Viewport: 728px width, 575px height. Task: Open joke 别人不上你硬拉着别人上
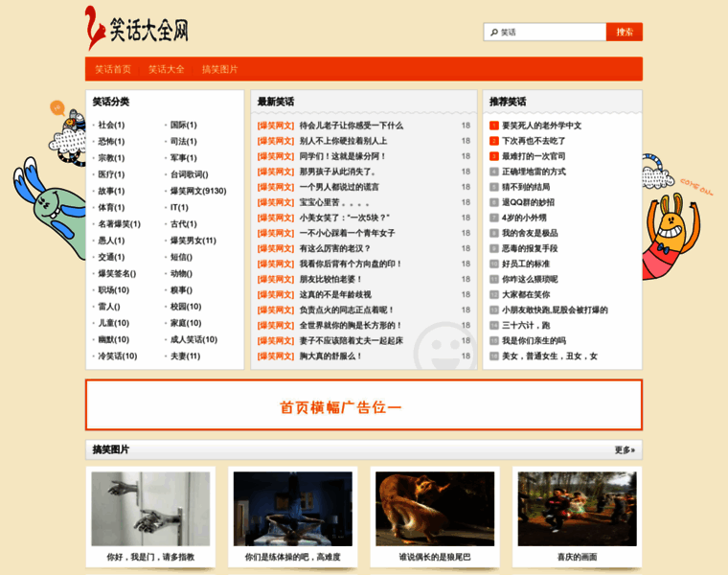(x=343, y=141)
